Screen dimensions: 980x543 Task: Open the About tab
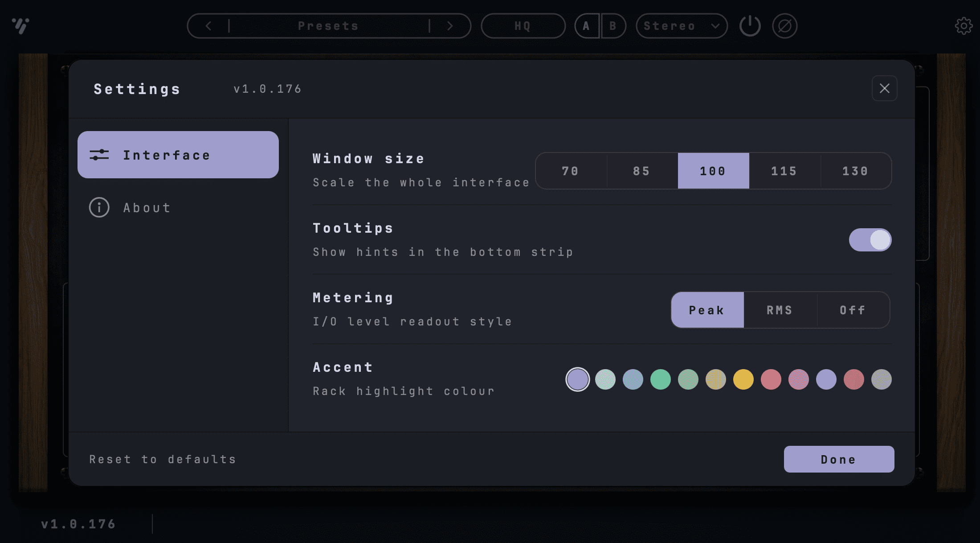pyautogui.click(x=178, y=208)
